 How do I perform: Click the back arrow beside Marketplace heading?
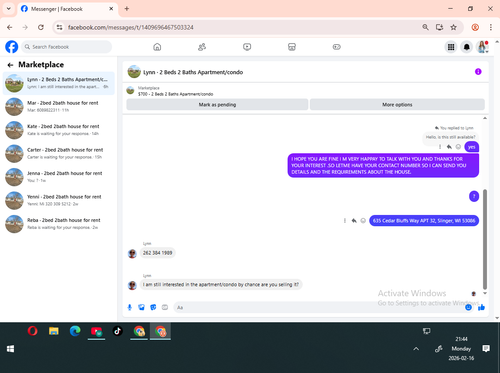(x=10, y=65)
